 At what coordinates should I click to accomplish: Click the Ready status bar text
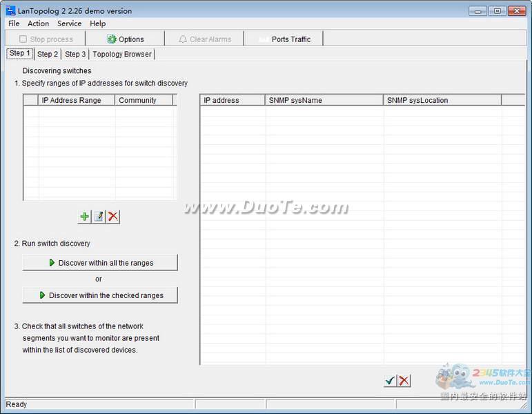pos(17,404)
